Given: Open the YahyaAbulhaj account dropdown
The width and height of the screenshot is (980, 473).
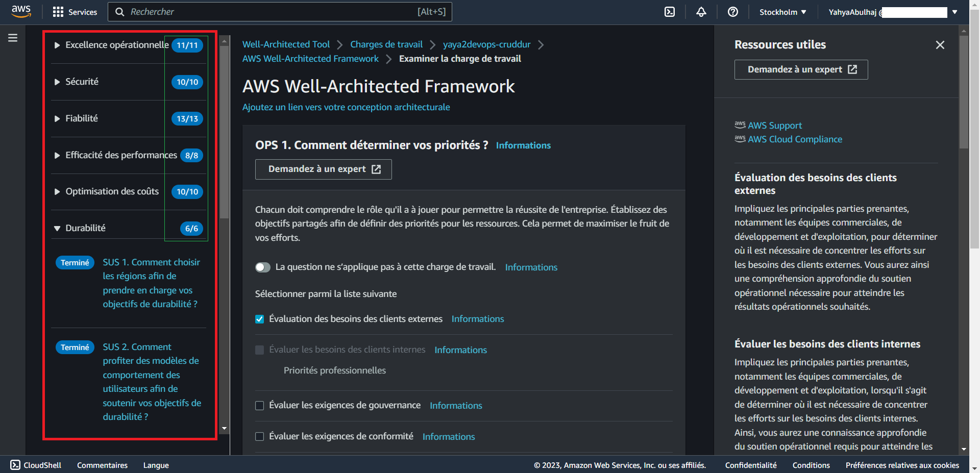Looking at the screenshot, I should (893, 12).
